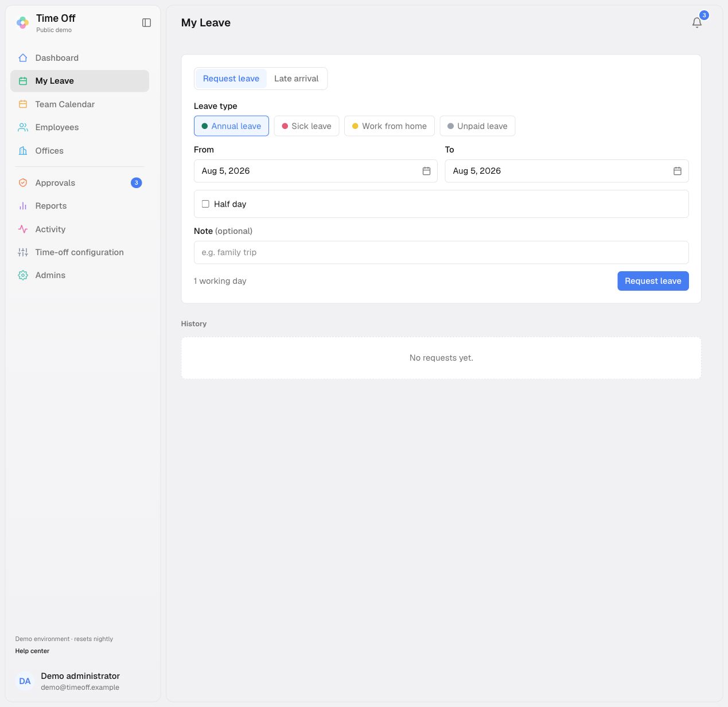The height and width of the screenshot is (707, 728).
Task: Open Team Calendar in the sidebar
Action: tap(80, 104)
